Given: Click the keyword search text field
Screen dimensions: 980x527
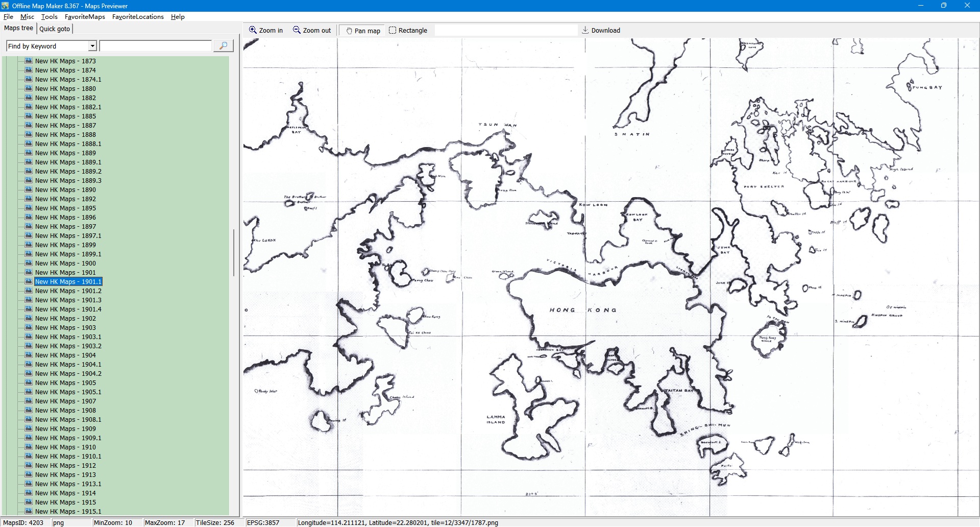Looking at the screenshot, I should (x=156, y=46).
